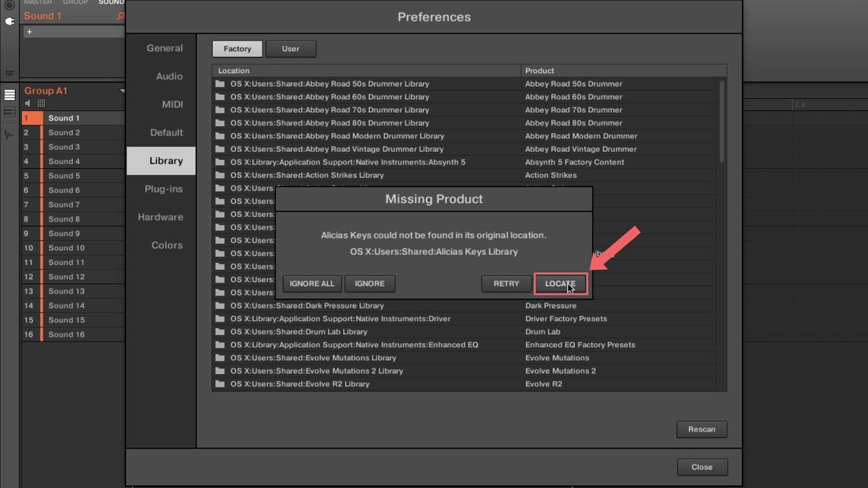The height and width of the screenshot is (488, 868).
Task: Open the General preferences tab
Action: [165, 48]
